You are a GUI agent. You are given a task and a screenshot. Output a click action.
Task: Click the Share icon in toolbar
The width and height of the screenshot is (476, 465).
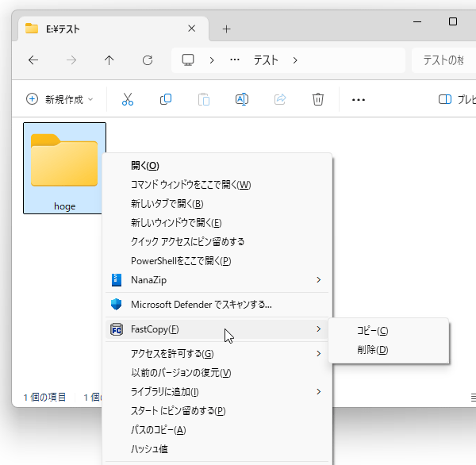tap(280, 99)
